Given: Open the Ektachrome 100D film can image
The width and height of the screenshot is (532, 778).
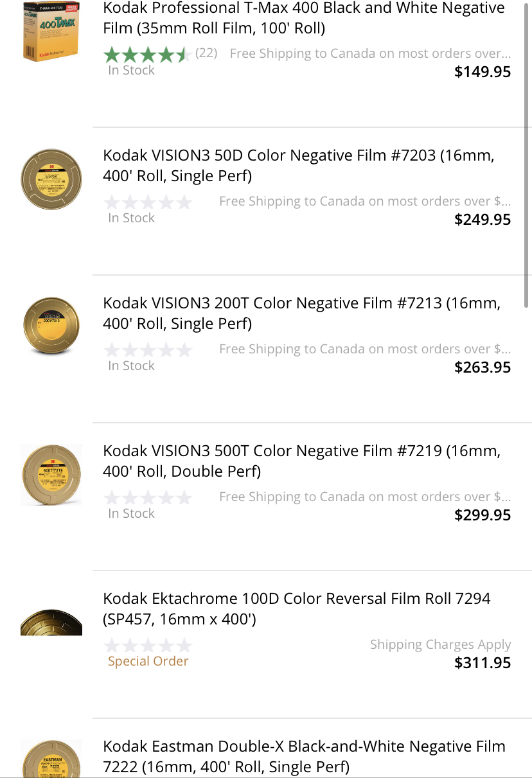Looking at the screenshot, I should tap(51, 622).
